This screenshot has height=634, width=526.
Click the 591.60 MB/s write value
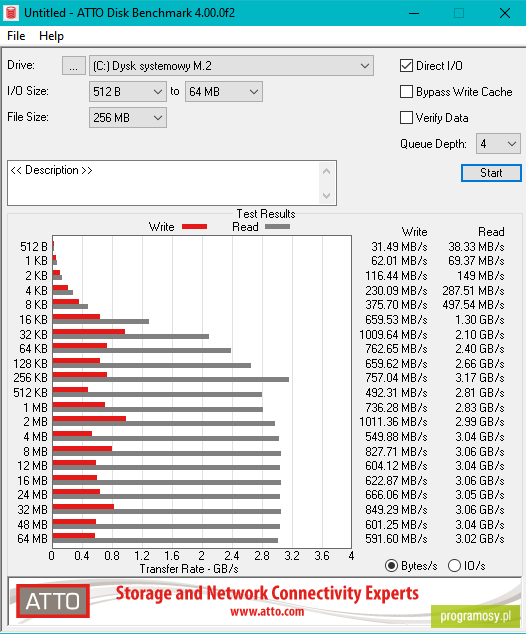click(x=396, y=539)
